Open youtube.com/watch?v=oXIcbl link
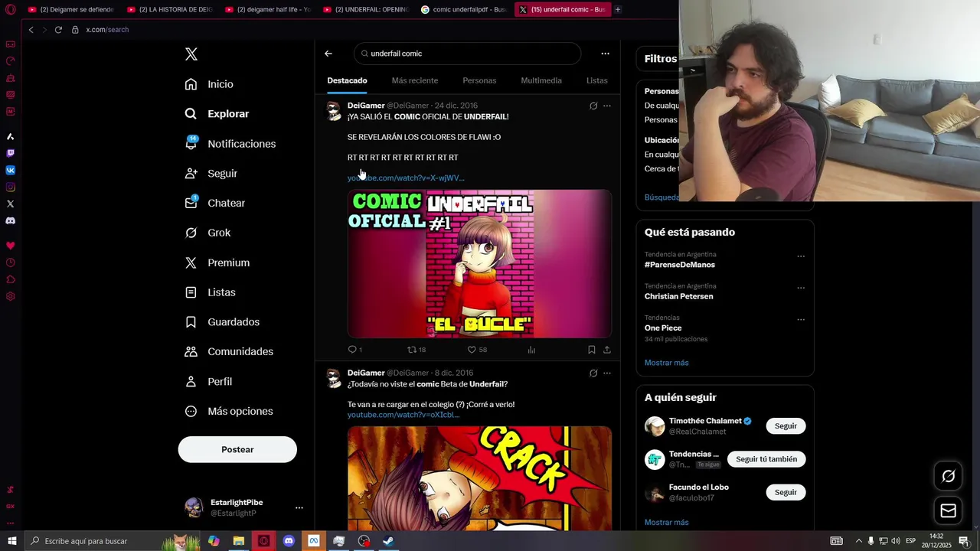Image resolution: width=980 pixels, height=551 pixels. click(403, 415)
